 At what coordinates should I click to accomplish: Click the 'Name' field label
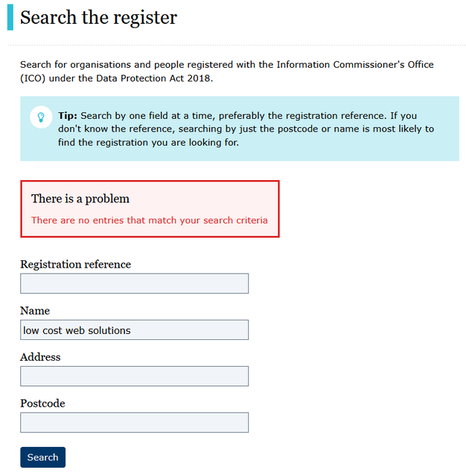point(35,311)
